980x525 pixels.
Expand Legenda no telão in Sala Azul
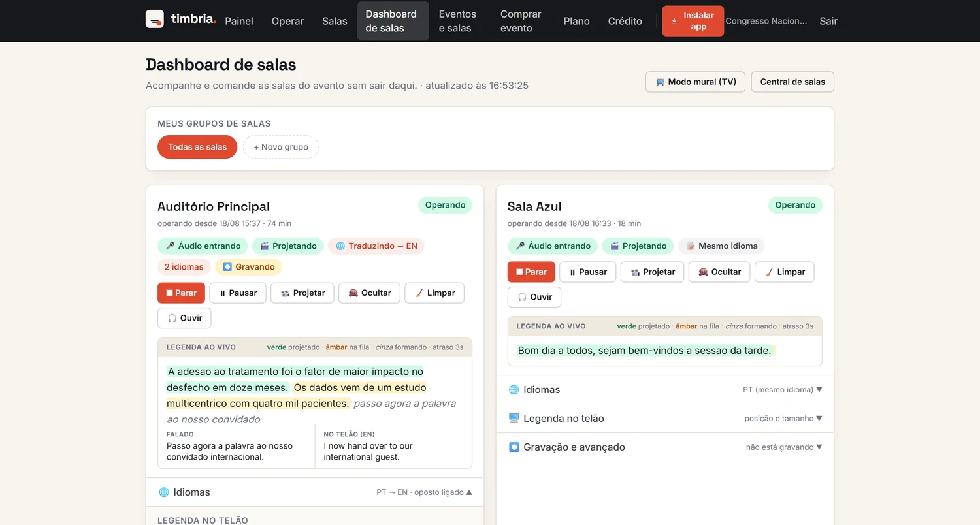[665, 419]
